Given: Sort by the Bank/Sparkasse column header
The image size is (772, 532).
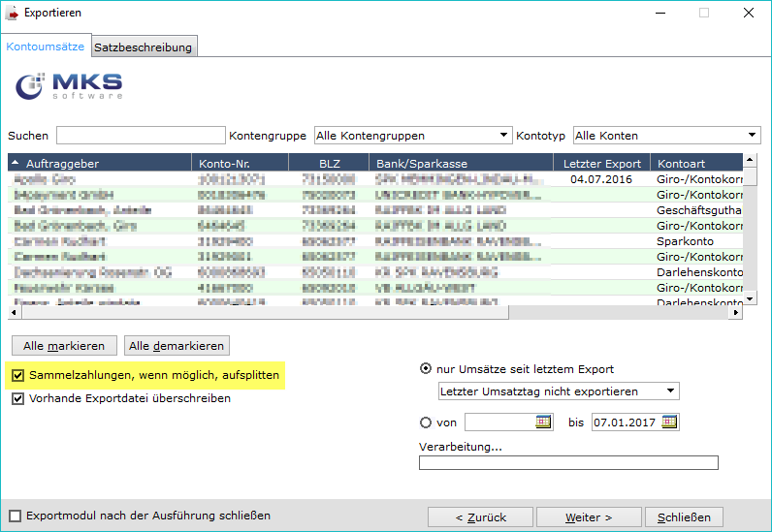Looking at the screenshot, I should click(x=462, y=164).
